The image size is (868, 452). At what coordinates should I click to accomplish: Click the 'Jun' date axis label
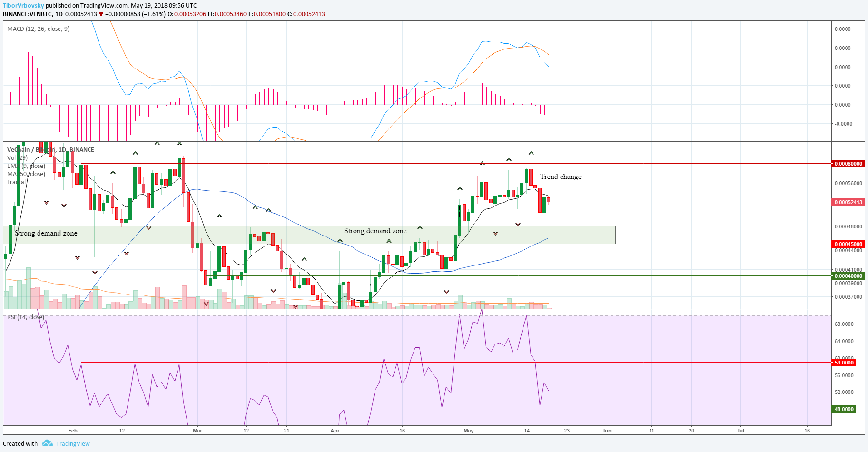(607, 431)
